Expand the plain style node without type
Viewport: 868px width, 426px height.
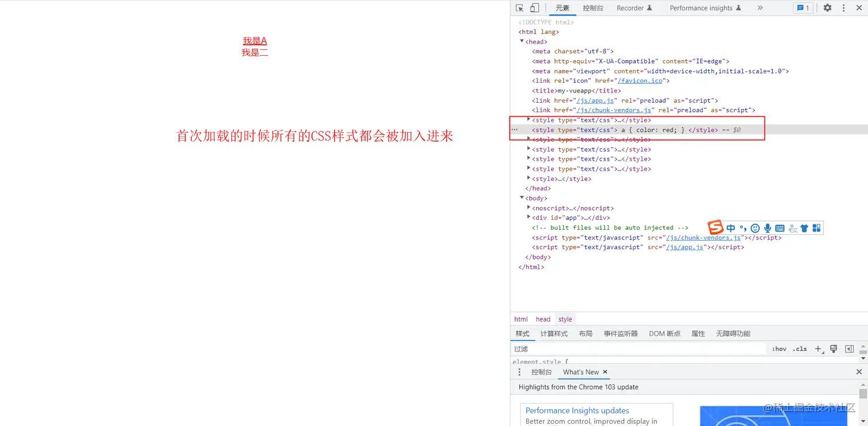coord(529,178)
